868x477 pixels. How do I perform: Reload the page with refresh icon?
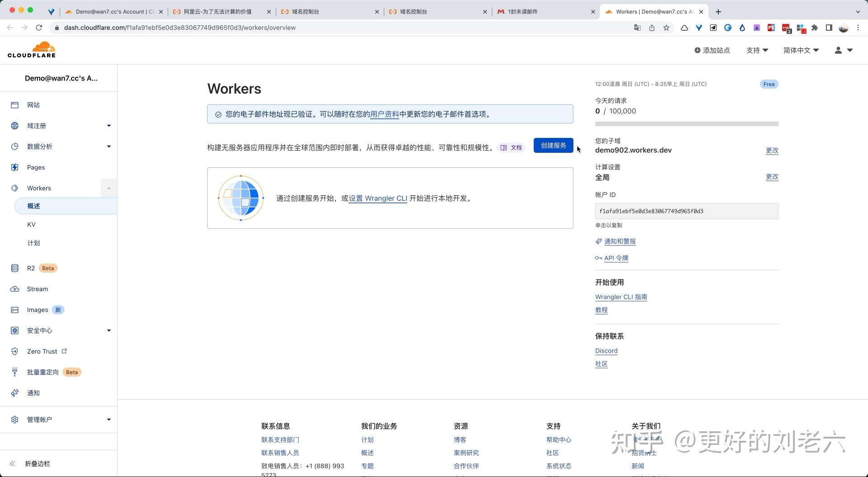[39, 28]
